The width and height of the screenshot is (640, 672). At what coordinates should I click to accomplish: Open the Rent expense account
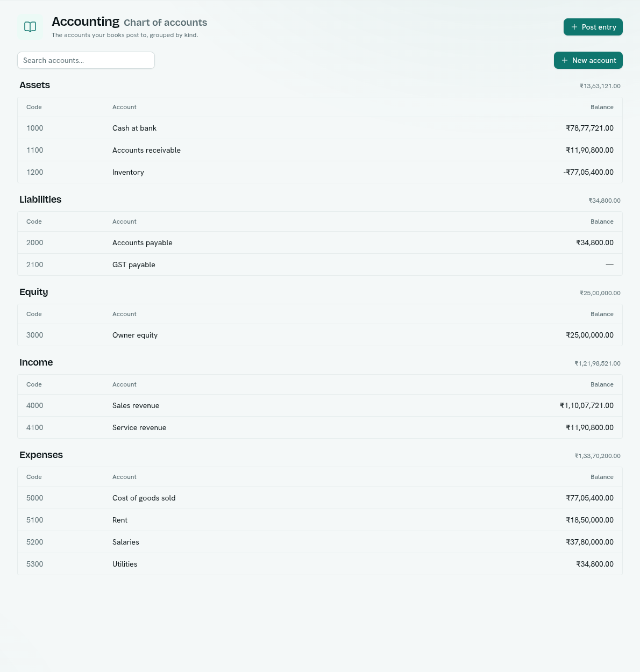pos(320,520)
